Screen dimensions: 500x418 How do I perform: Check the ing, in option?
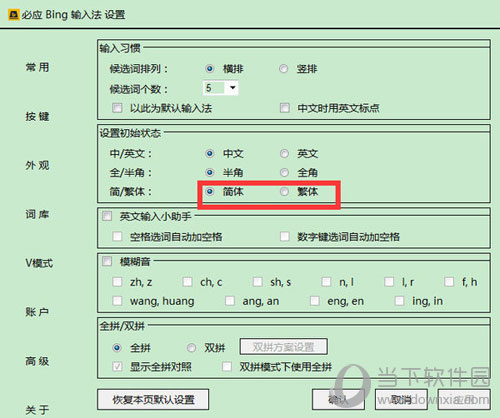tap(399, 301)
